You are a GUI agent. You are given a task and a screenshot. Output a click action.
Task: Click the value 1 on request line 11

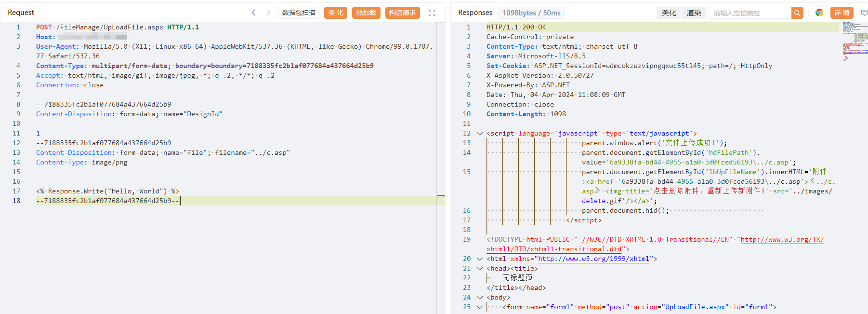click(38, 134)
